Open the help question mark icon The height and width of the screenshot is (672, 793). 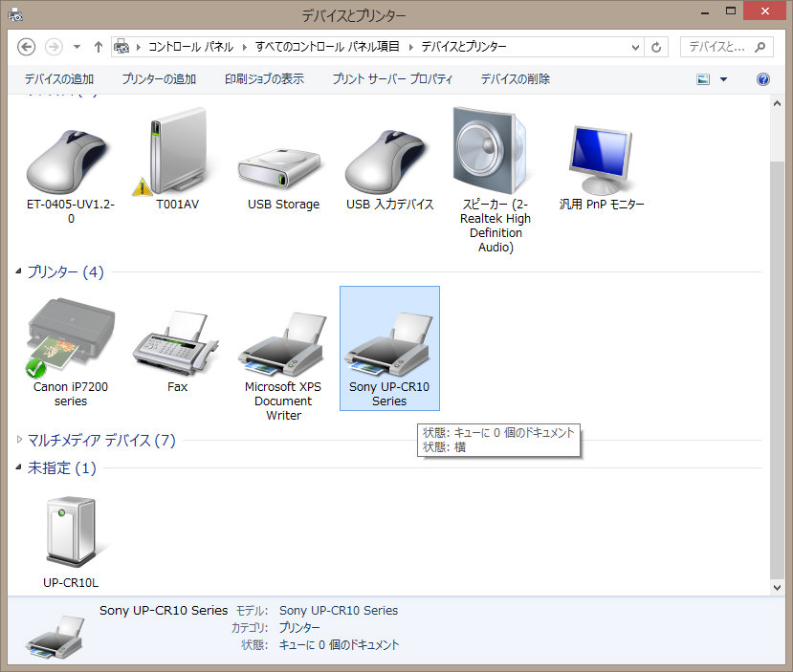coord(763,79)
